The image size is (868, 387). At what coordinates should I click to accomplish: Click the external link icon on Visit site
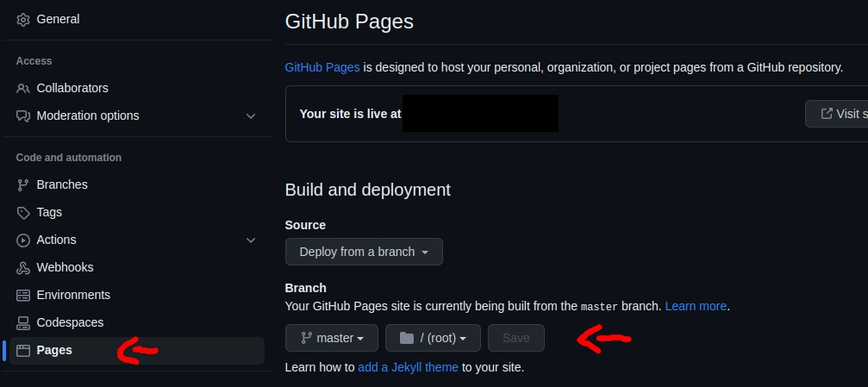(827, 114)
